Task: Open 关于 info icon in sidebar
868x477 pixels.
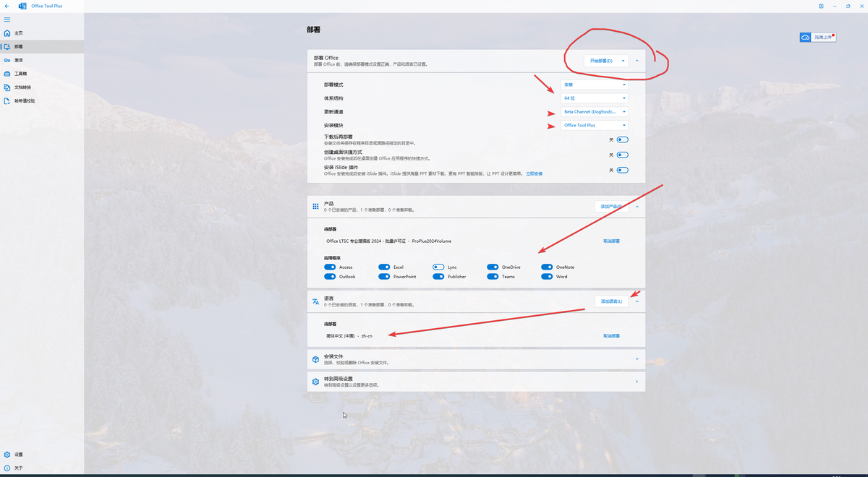Action: tap(7, 468)
